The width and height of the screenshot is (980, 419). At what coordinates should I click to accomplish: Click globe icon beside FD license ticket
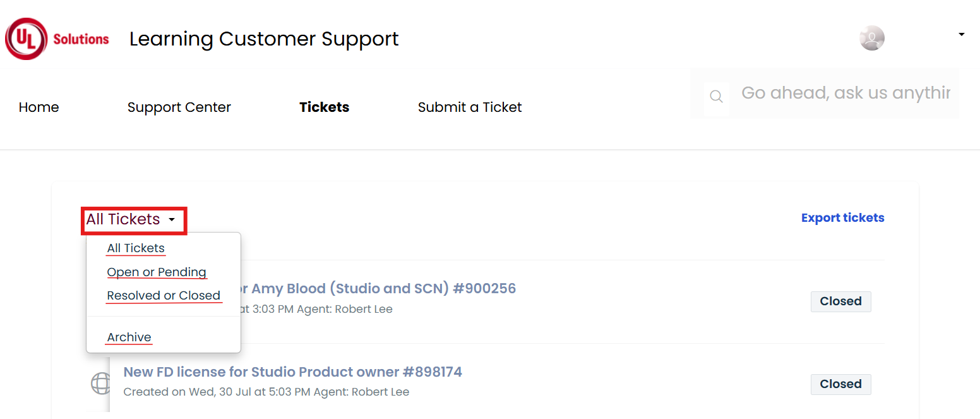pos(100,383)
